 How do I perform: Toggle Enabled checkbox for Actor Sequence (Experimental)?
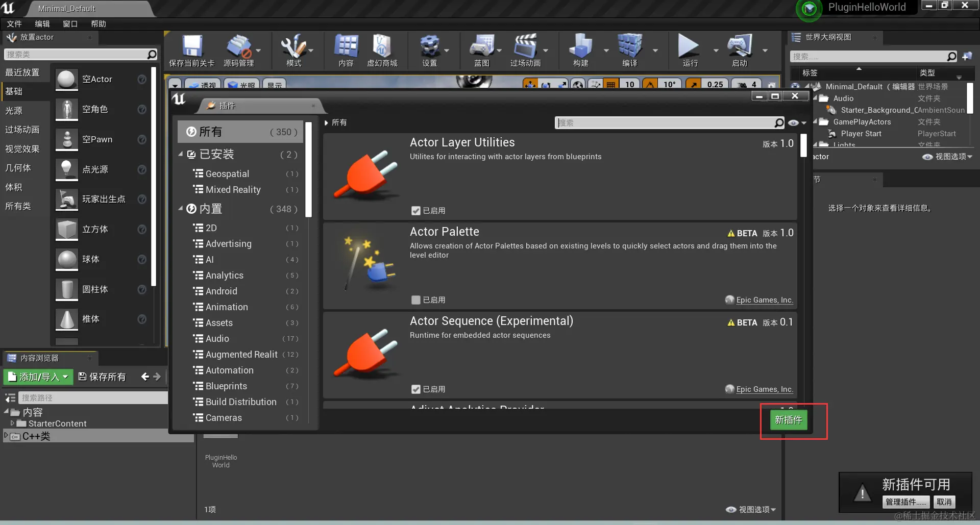click(416, 389)
